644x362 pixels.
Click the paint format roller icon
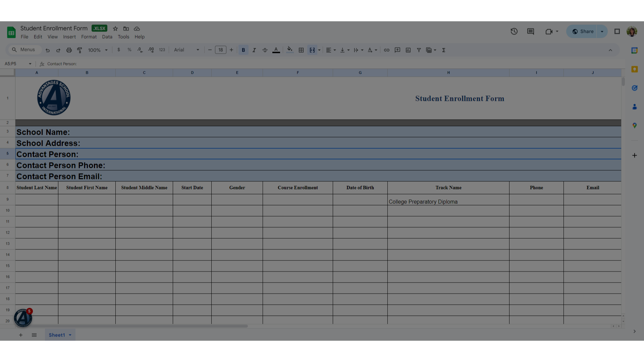(79, 50)
